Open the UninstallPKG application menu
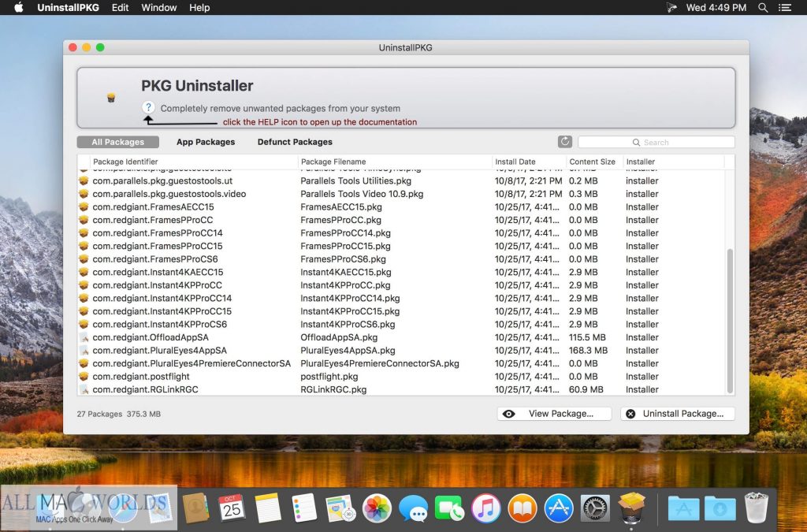The image size is (807, 532). pyautogui.click(x=68, y=8)
